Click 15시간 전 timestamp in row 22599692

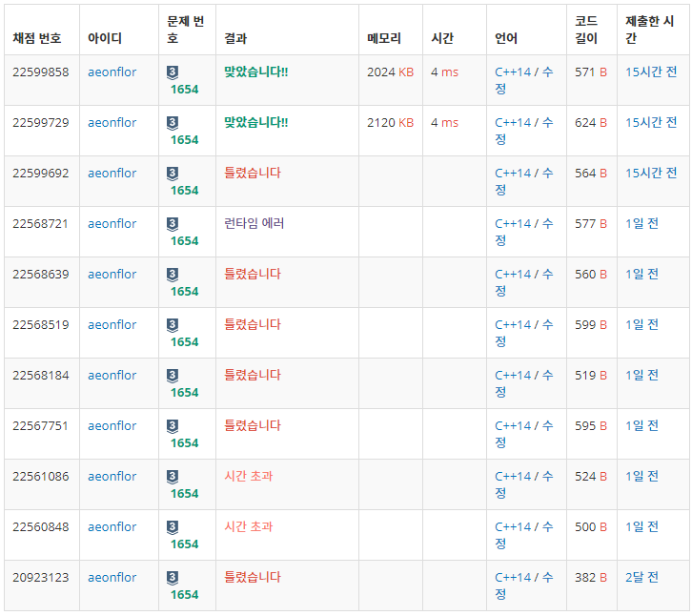pos(651,174)
